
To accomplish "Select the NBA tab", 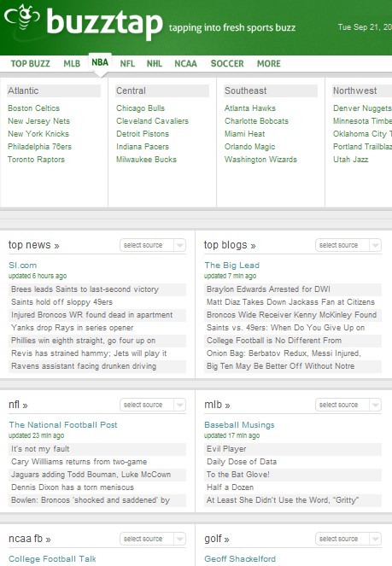I will 100,62.
